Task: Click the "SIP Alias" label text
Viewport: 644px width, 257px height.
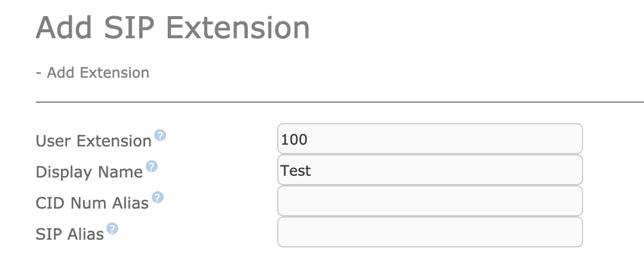Action: click(x=70, y=234)
